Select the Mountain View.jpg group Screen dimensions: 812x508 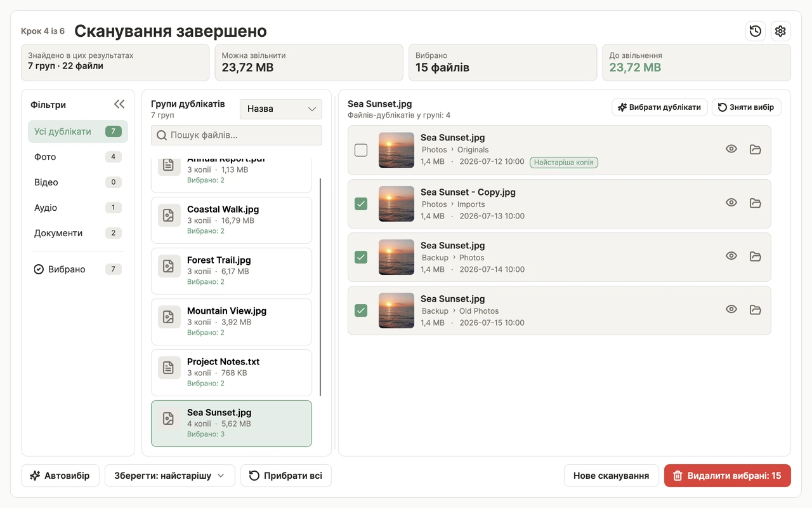coord(232,322)
